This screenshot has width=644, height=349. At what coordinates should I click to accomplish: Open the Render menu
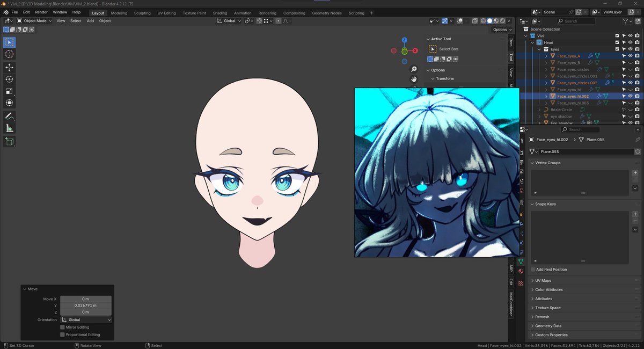(41, 12)
